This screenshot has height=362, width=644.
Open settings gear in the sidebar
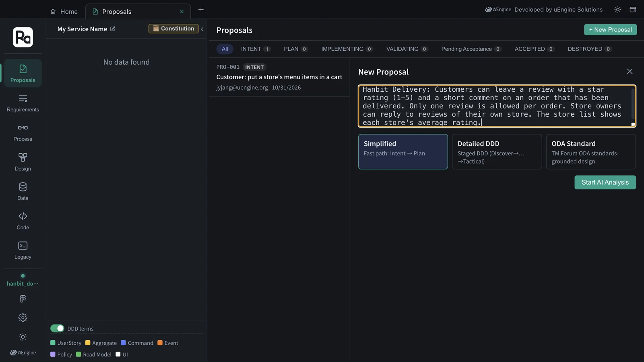tap(23, 318)
